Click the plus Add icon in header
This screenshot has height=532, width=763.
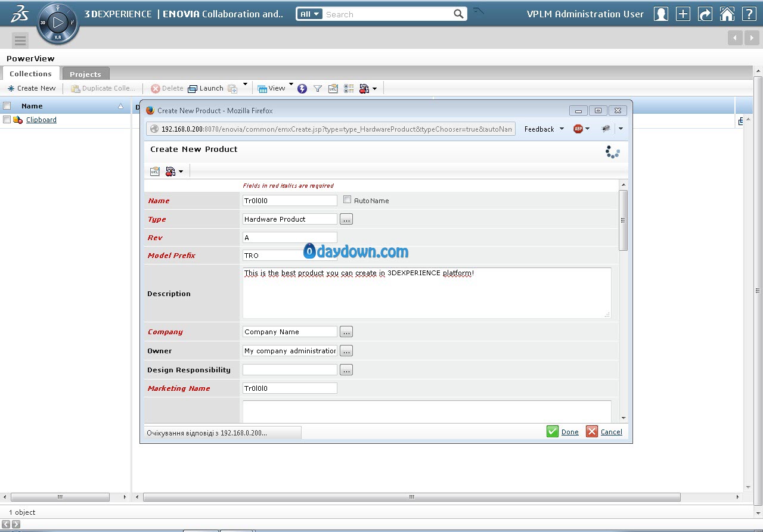click(x=683, y=14)
